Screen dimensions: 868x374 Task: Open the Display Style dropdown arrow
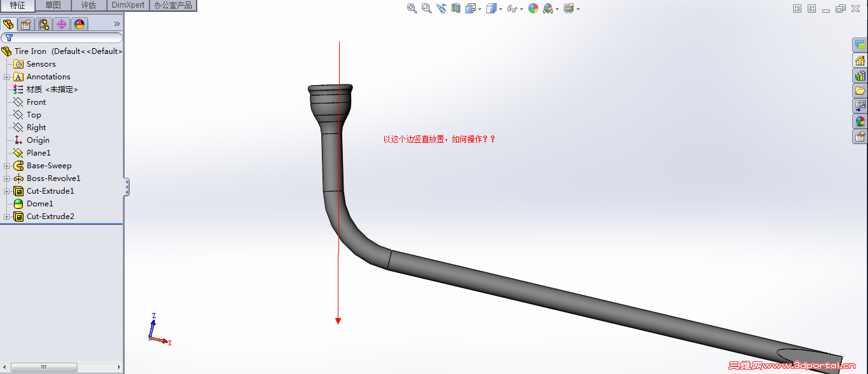(500, 9)
